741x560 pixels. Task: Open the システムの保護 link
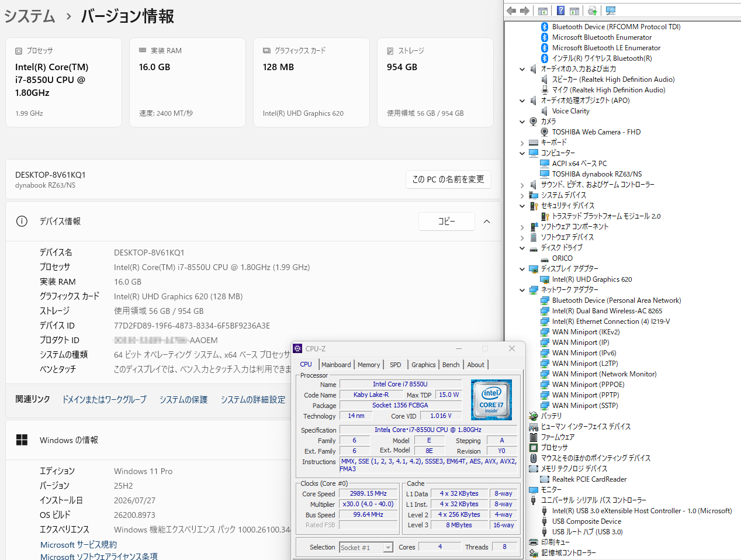click(183, 399)
